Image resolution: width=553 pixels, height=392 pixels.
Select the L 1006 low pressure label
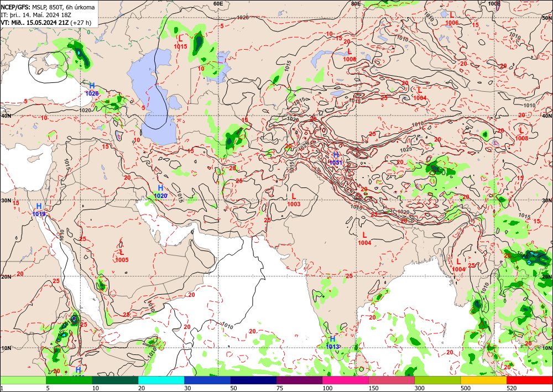tap(452, 19)
